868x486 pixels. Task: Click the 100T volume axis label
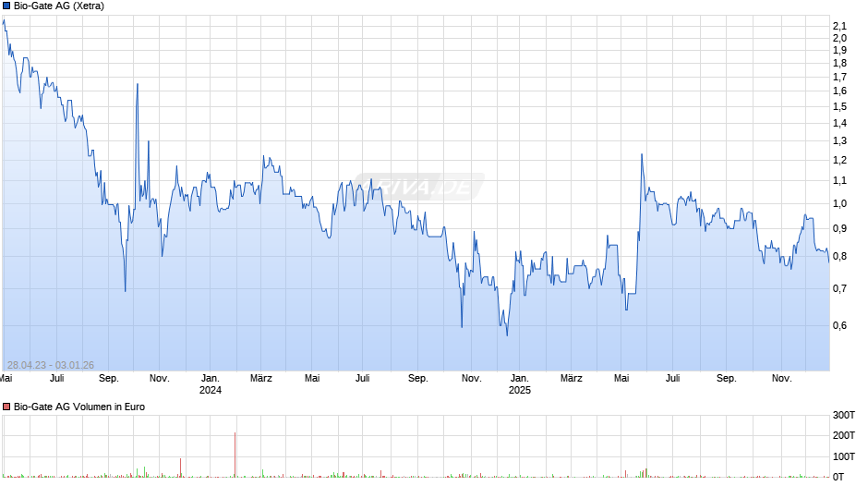point(844,456)
